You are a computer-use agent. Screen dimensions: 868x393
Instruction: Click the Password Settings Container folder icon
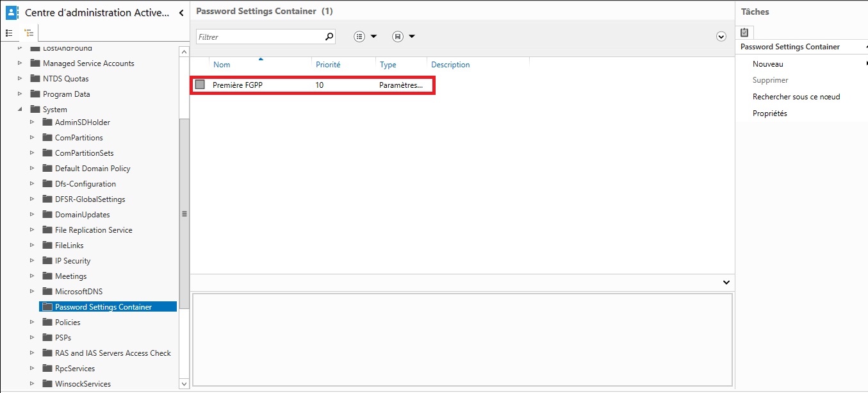point(47,307)
